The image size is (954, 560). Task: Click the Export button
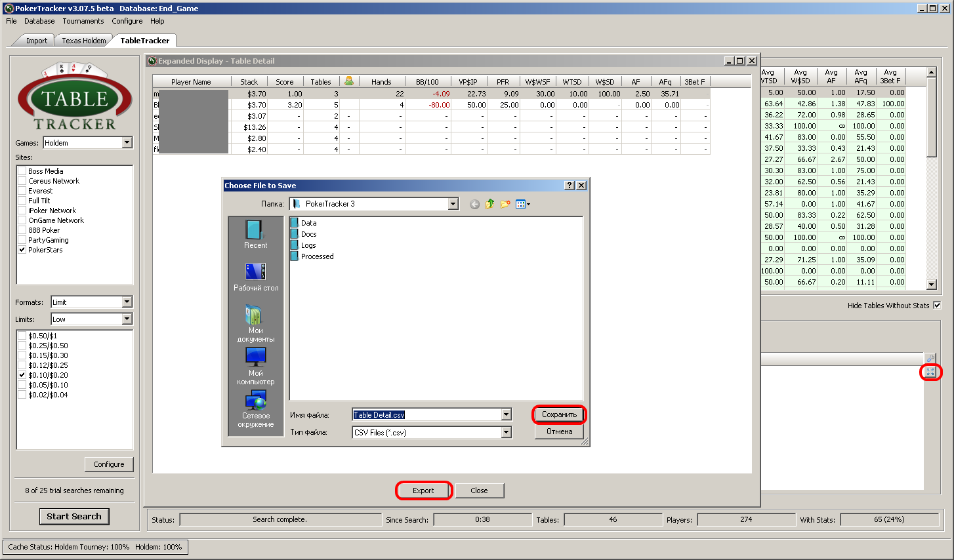click(423, 490)
